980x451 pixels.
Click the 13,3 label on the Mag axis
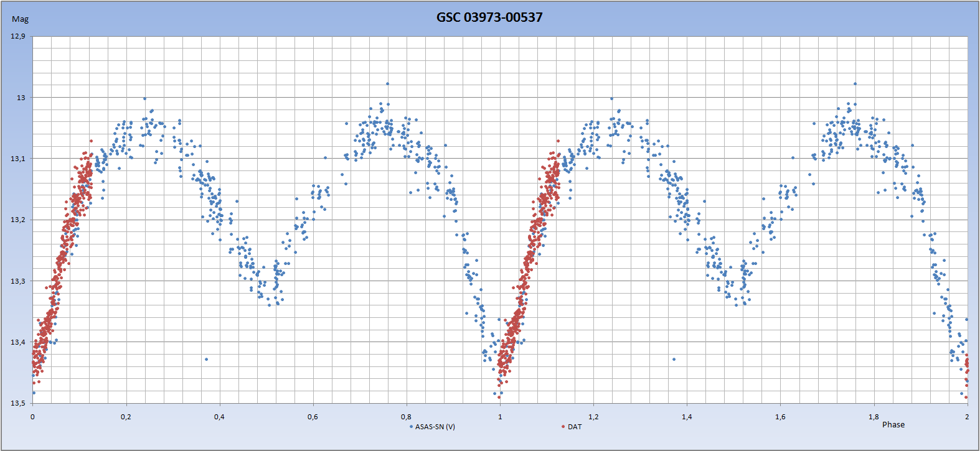point(18,281)
